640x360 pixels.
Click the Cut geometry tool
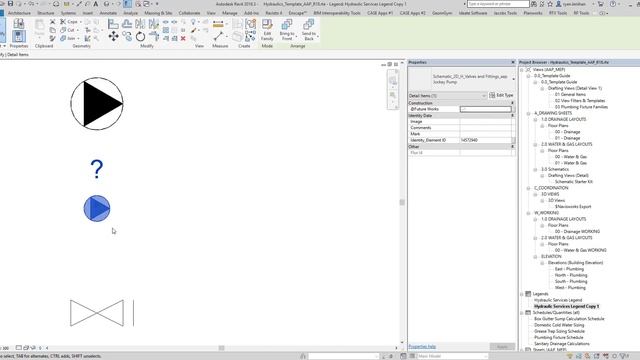click(x=69, y=30)
